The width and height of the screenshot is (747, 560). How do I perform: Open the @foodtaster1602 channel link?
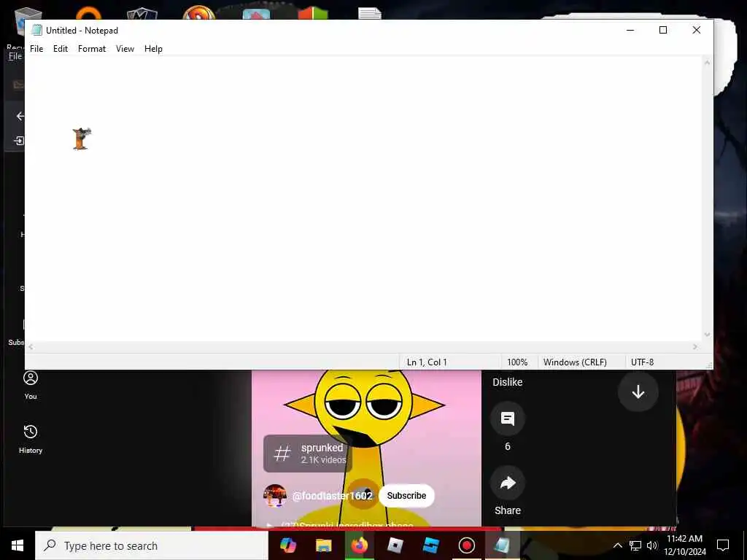pyautogui.click(x=332, y=496)
